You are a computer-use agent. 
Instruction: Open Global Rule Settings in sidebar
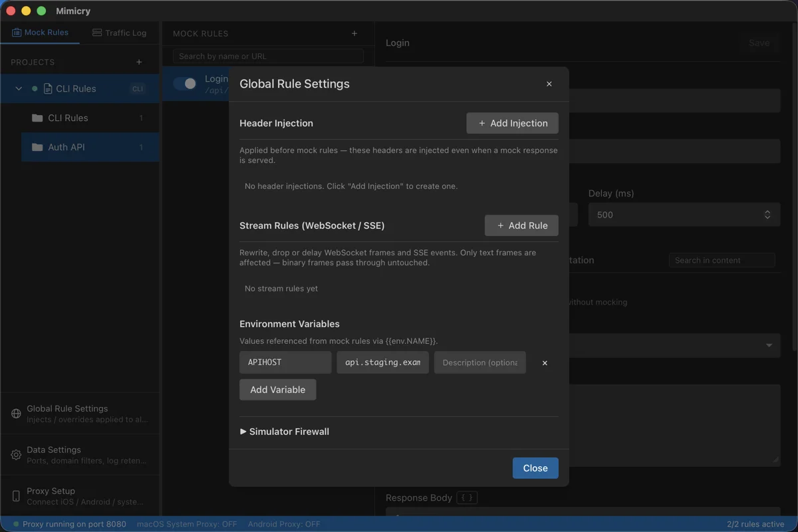[x=80, y=414]
